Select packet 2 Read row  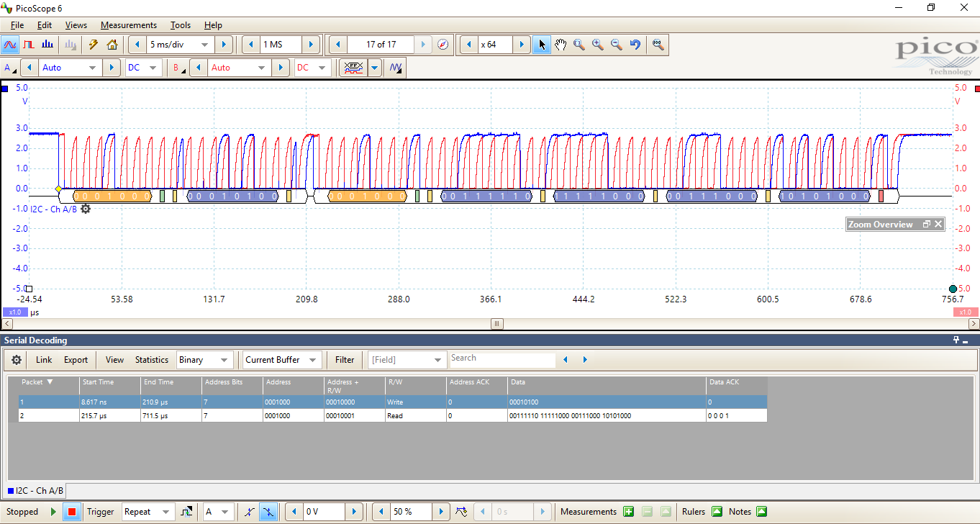click(x=393, y=415)
